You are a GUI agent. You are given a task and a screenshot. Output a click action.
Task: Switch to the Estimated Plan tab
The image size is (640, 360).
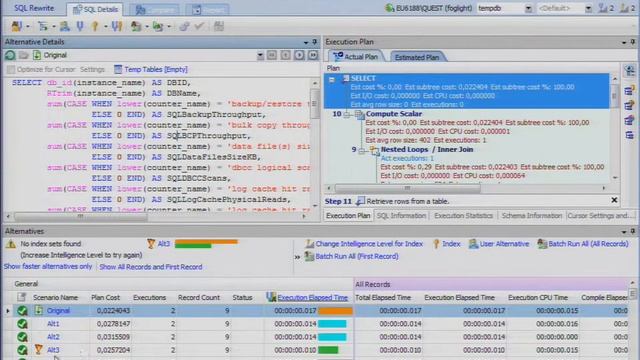pyautogui.click(x=417, y=58)
